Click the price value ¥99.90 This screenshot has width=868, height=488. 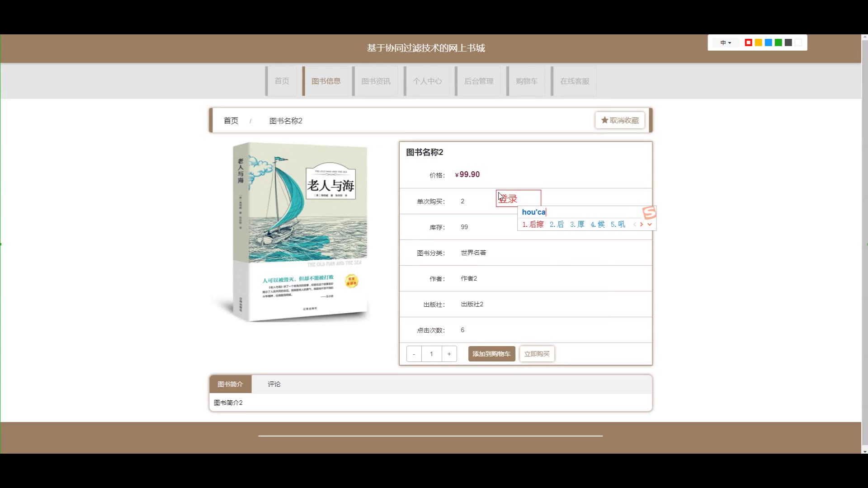467,174
